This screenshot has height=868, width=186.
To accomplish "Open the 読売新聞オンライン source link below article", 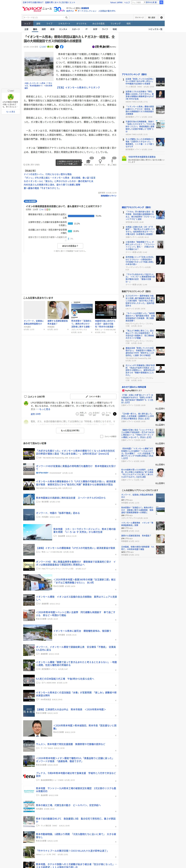I will coord(108,196).
